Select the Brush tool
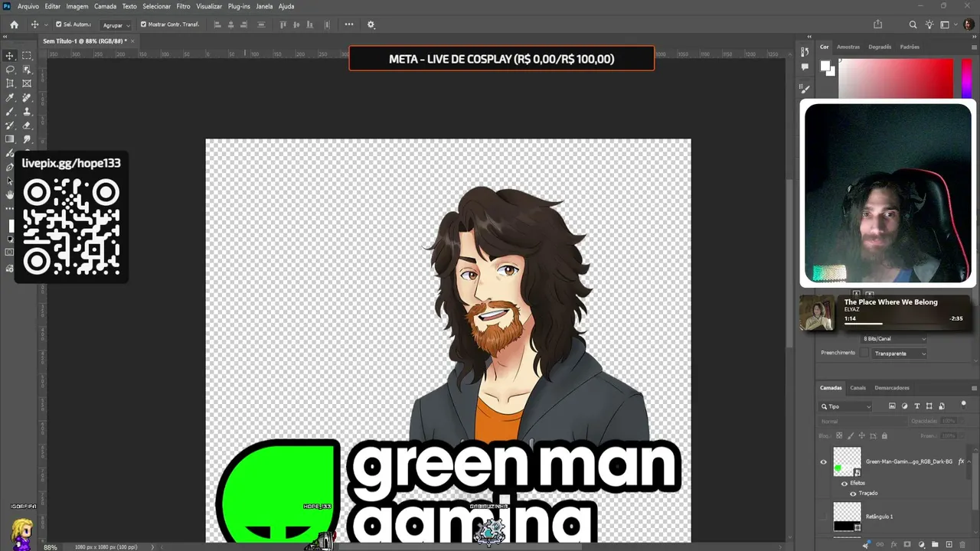The height and width of the screenshot is (551, 980). 10,112
